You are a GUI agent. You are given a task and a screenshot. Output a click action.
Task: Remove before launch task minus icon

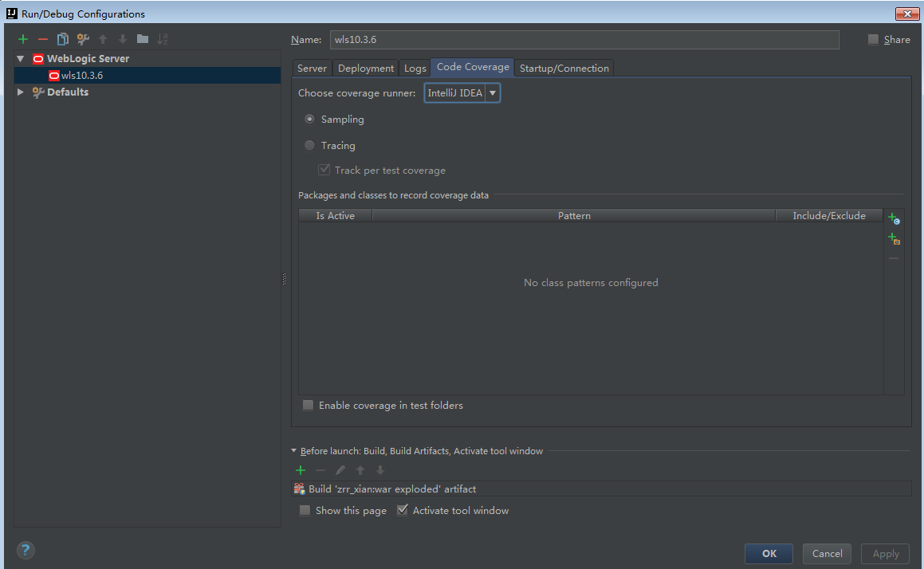tap(320, 470)
